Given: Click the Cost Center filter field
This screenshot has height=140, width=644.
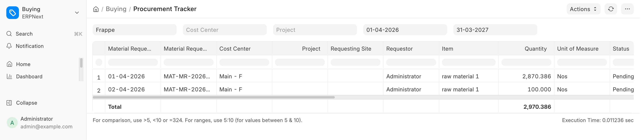Looking at the screenshot, I should [x=225, y=30].
